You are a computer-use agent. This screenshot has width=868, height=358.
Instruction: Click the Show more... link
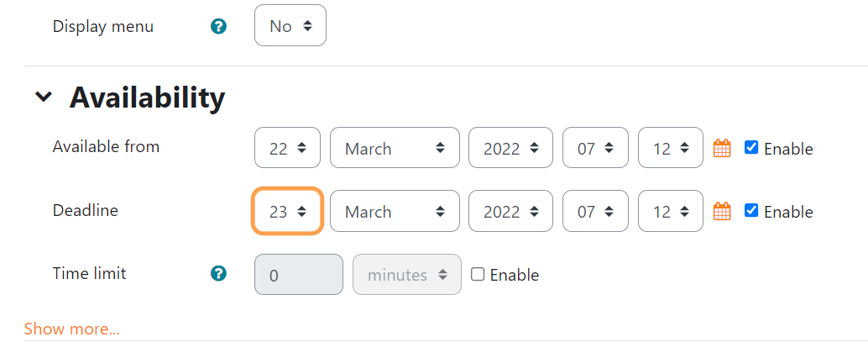pyautogui.click(x=72, y=329)
